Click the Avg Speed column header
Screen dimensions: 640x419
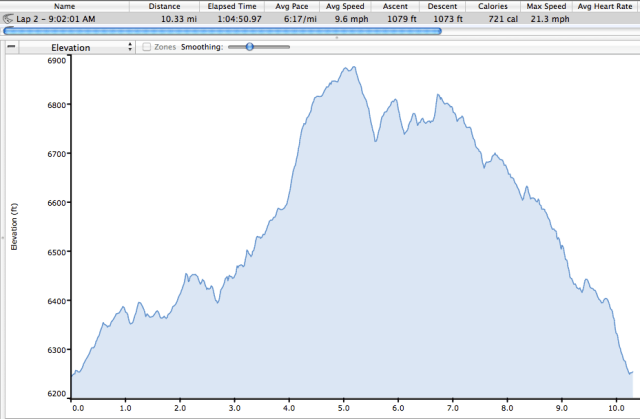pos(345,6)
